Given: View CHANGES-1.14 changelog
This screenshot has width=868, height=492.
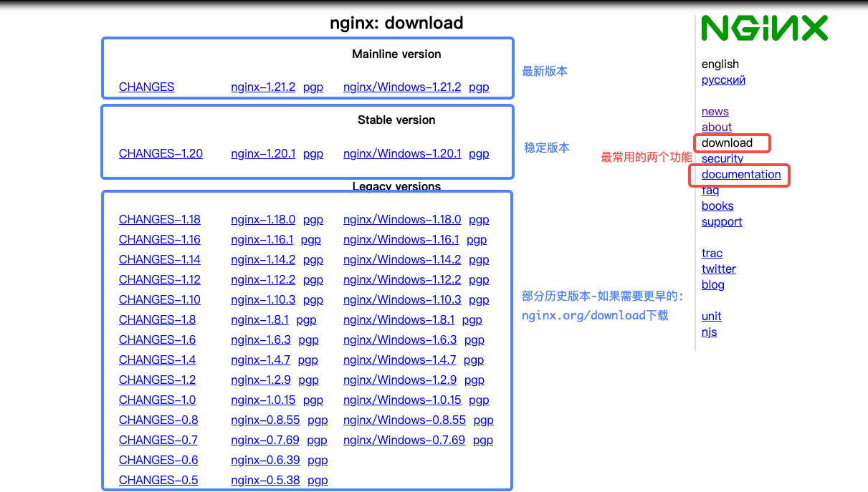Looking at the screenshot, I should [159, 260].
